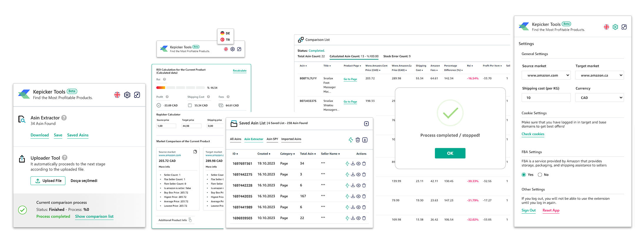The height and width of the screenshot is (233, 644).
Task: Click collapse icon in main Kepicker popup header
Action: click(x=137, y=95)
